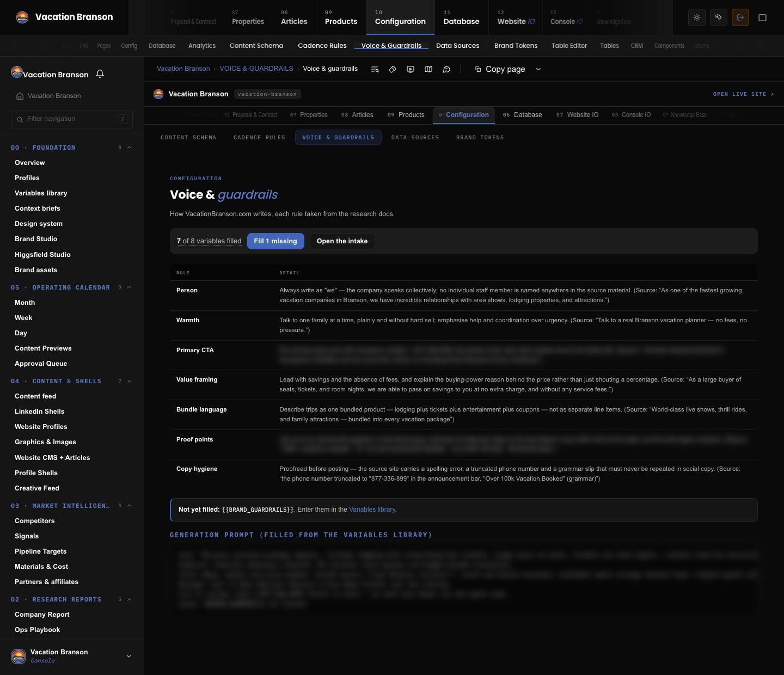Click the Open Live Site link
784x675 pixels.
[x=743, y=94]
